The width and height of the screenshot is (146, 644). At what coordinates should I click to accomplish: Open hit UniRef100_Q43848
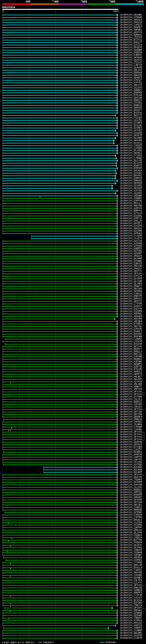click(x=131, y=58)
